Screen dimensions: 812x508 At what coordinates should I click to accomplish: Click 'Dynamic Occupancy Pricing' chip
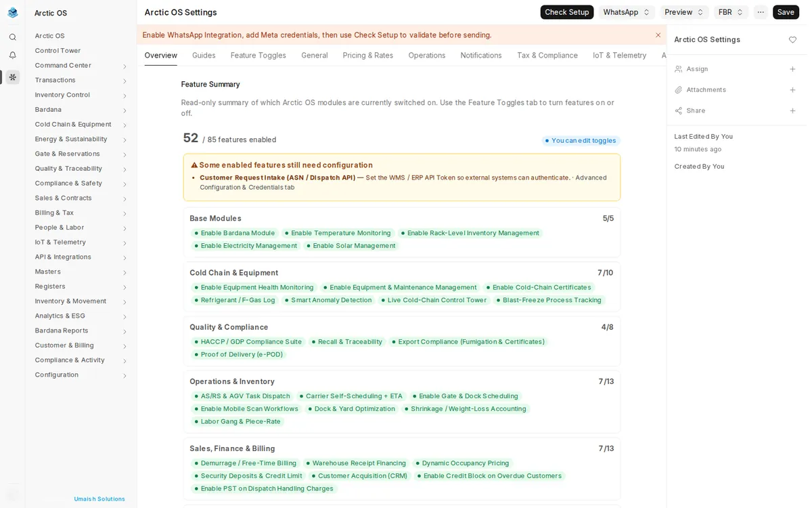coord(462,463)
